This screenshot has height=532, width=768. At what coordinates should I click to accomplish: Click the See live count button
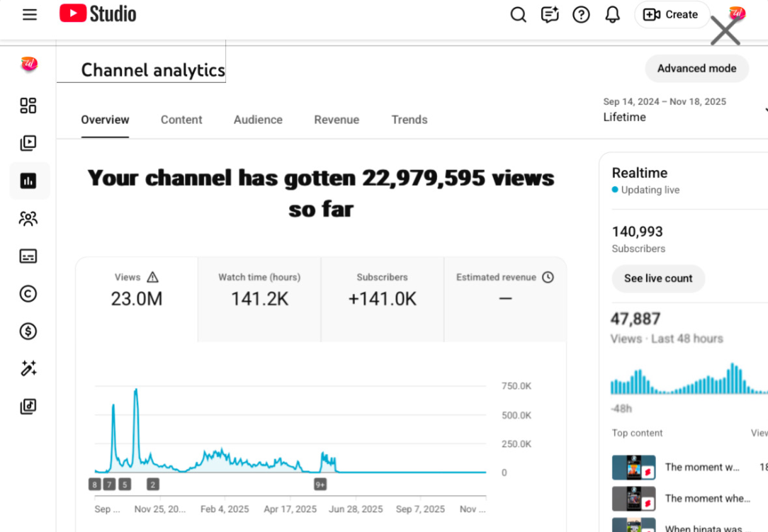click(658, 278)
